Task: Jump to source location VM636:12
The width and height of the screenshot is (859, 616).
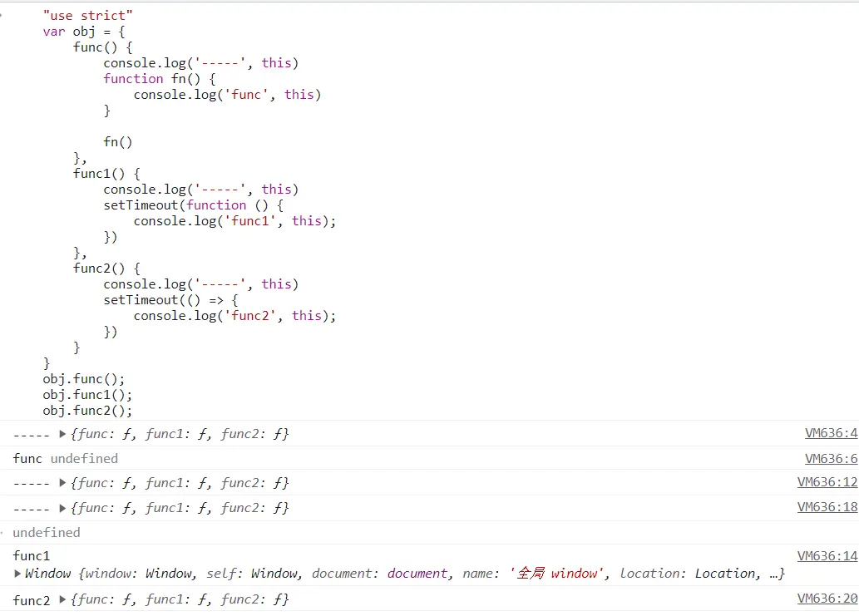Action: (827, 482)
